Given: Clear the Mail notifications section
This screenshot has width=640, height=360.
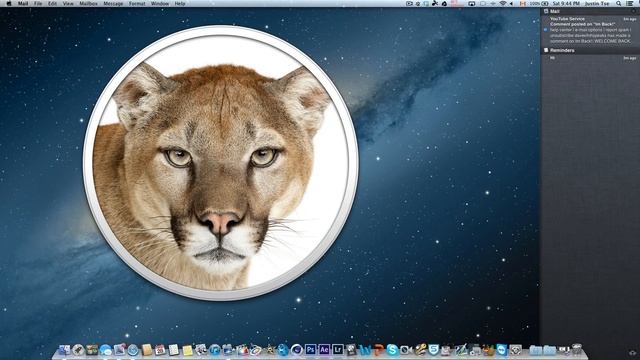Looking at the screenshot, I should pyautogui.click(x=634, y=11).
